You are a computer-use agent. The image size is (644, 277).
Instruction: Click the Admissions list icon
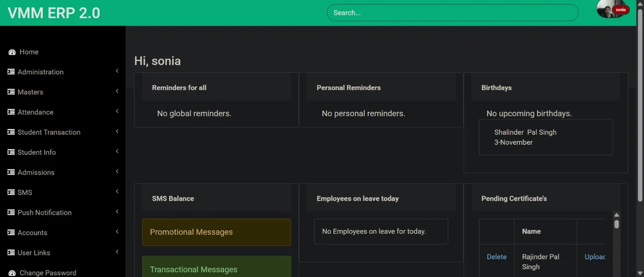coord(11,173)
